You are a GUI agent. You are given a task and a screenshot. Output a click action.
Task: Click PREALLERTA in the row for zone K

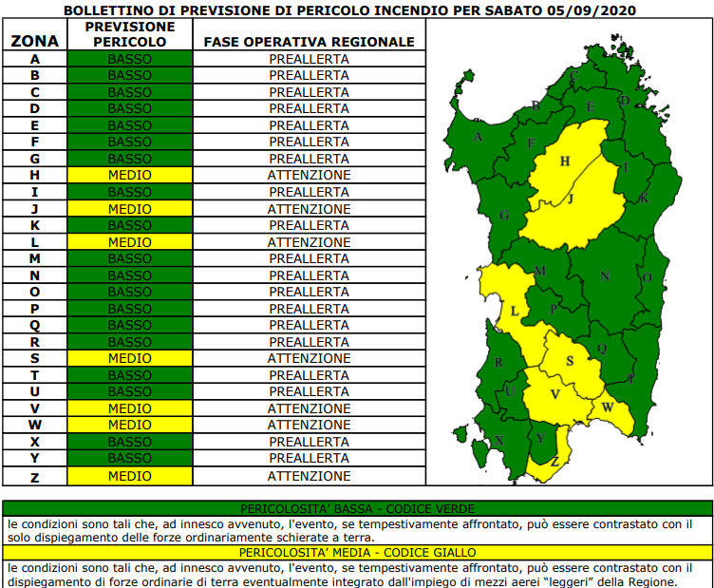(x=309, y=226)
